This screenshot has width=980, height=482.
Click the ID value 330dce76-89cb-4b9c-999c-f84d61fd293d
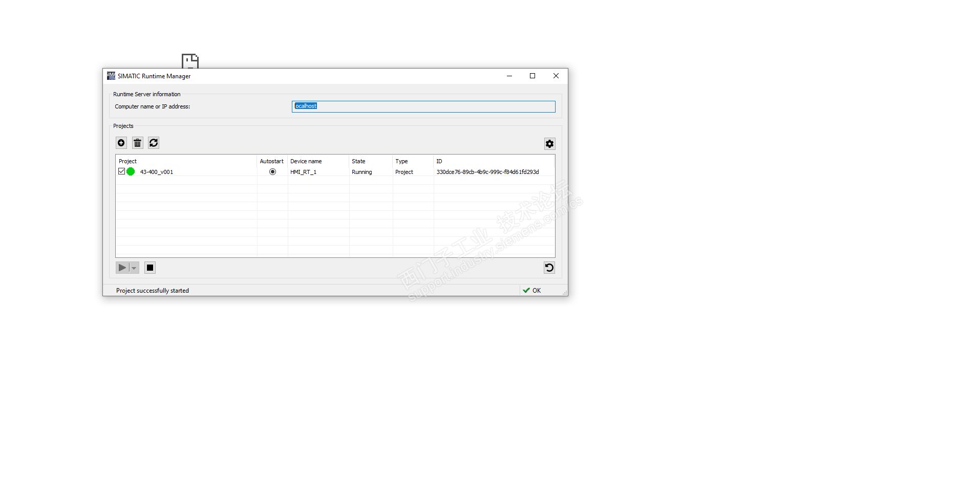tap(487, 172)
